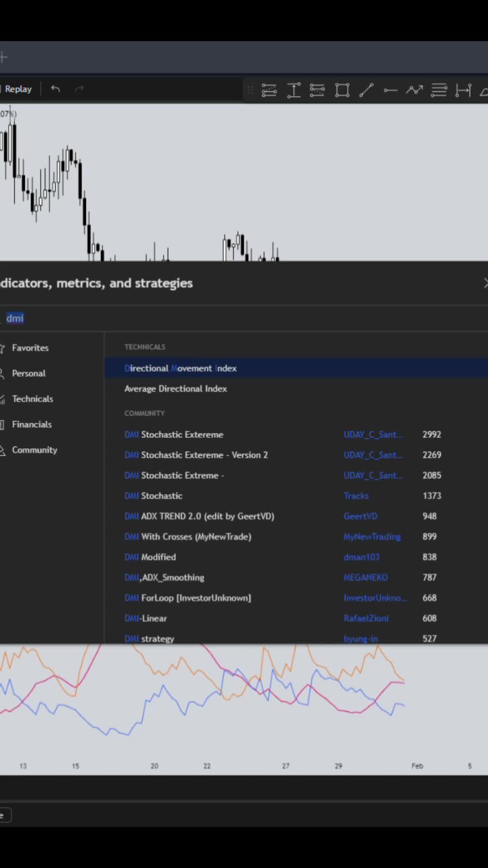Select the rectangle drawing tool
The width and height of the screenshot is (488, 868).
point(342,90)
